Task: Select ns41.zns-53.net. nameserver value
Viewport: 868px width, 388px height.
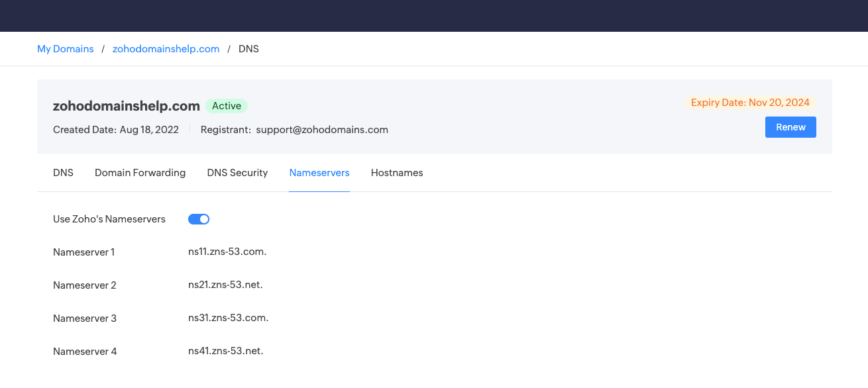Action: (x=225, y=351)
